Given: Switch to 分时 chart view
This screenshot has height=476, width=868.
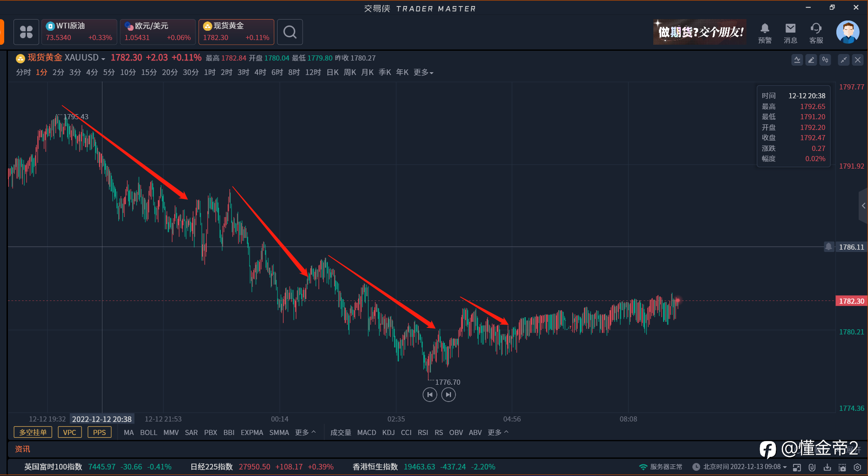Looking at the screenshot, I should click(23, 73).
